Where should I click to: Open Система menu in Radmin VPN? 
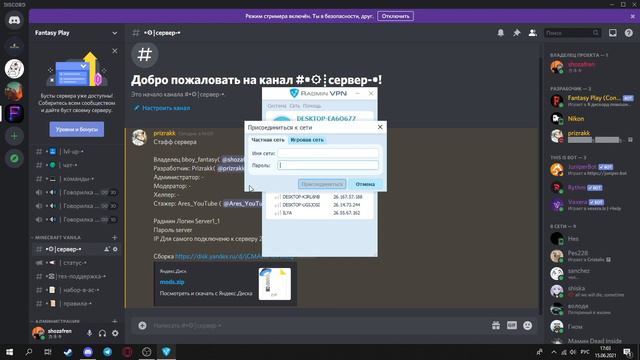coord(277,106)
